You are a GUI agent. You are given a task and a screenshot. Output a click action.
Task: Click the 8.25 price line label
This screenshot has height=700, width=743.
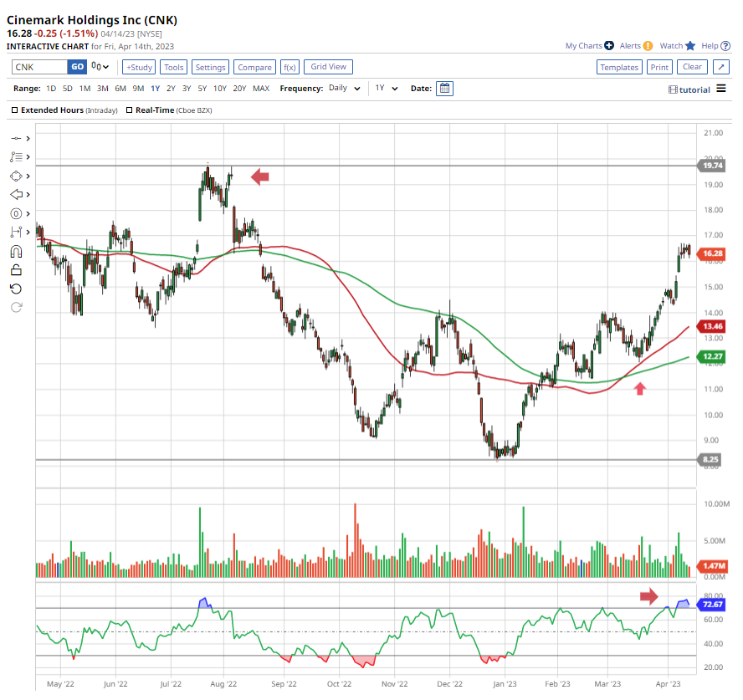[709, 459]
